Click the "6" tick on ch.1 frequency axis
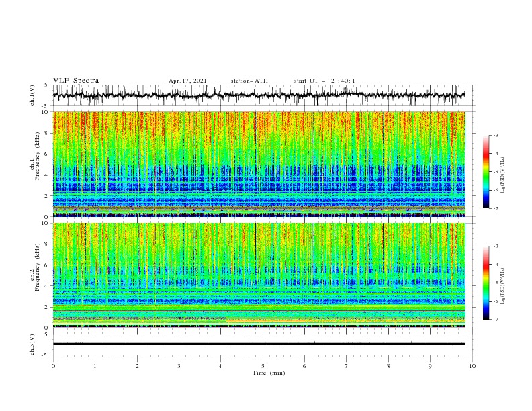This screenshot has height=411, width=532. [46, 154]
